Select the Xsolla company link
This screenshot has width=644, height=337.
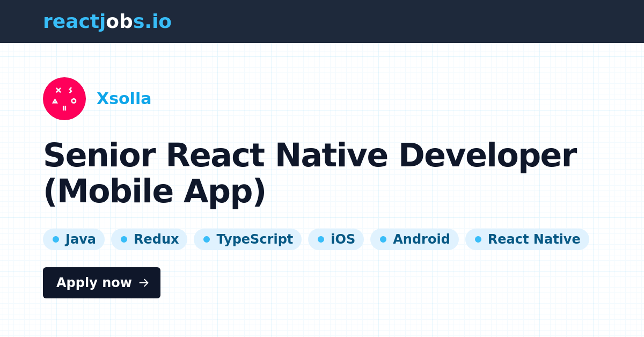pyautogui.click(x=124, y=99)
